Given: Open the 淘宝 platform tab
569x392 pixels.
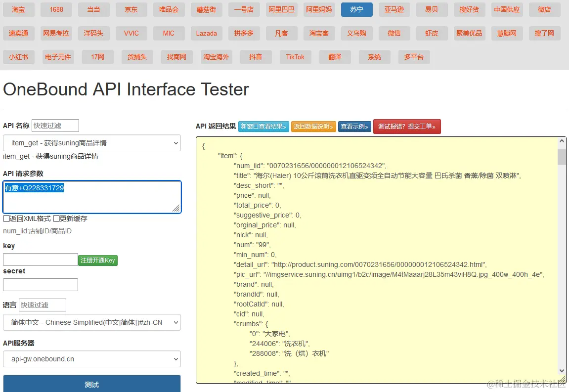Looking at the screenshot, I should [x=18, y=10].
